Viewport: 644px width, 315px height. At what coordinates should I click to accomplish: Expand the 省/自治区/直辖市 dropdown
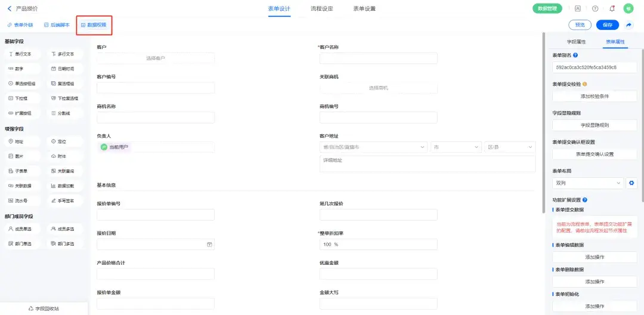(373, 147)
